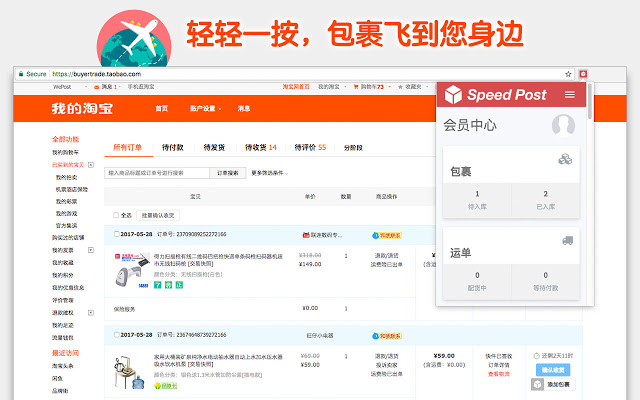Viewport: 640px width, 400px height.
Task: Click inside the order search input field
Action: coord(157,173)
